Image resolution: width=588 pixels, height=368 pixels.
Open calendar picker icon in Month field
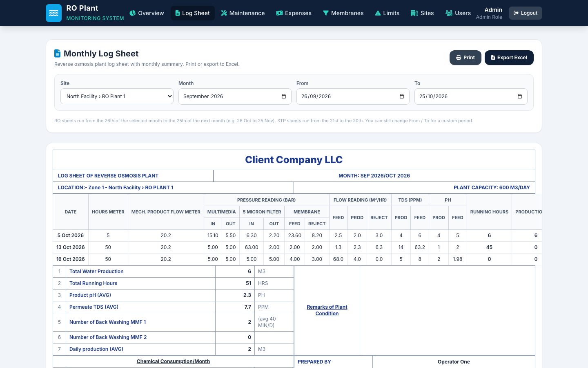tap(284, 96)
